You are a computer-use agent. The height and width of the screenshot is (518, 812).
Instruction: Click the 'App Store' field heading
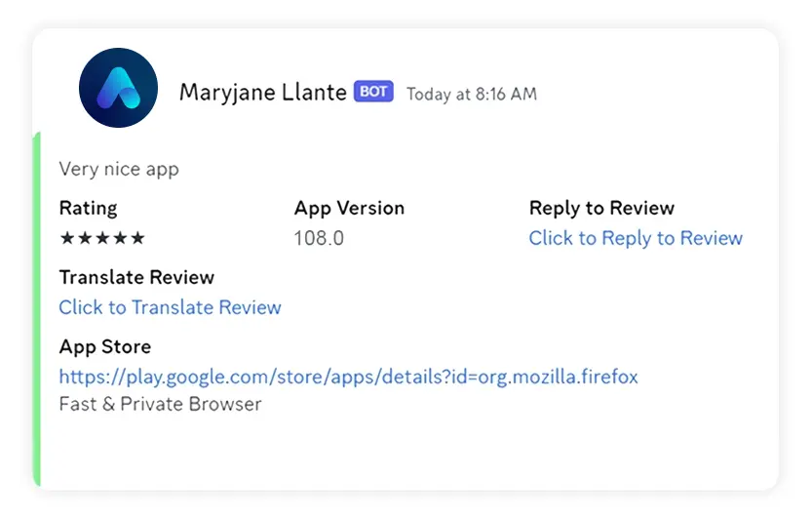105,347
